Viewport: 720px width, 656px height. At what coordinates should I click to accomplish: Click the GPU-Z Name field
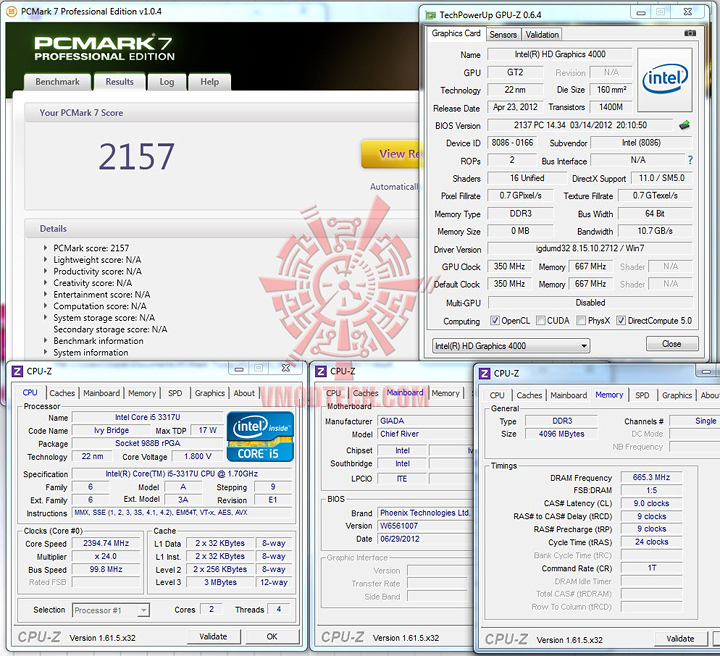(560, 54)
